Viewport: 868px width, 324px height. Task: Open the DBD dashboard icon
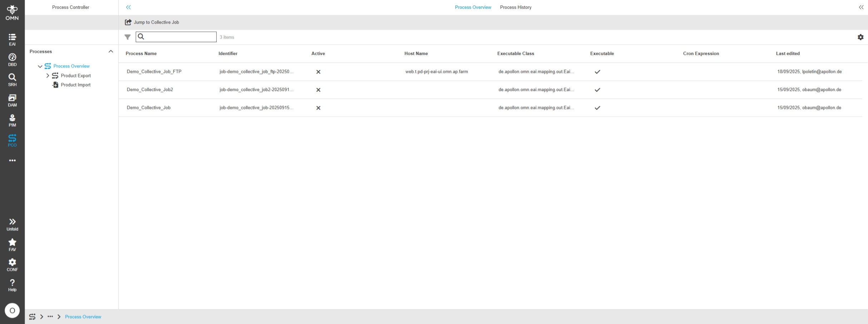click(x=12, y=60)
